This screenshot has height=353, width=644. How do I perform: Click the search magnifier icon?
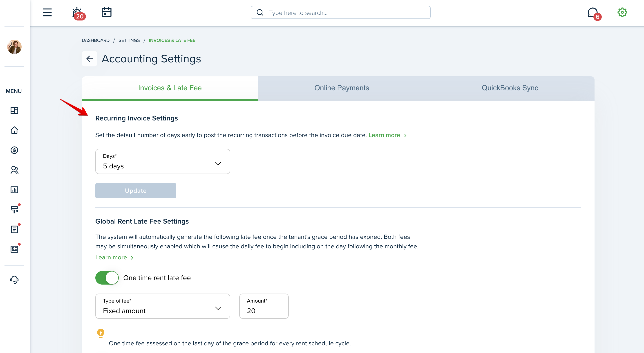pyautogui.click(x=260, y=13)
